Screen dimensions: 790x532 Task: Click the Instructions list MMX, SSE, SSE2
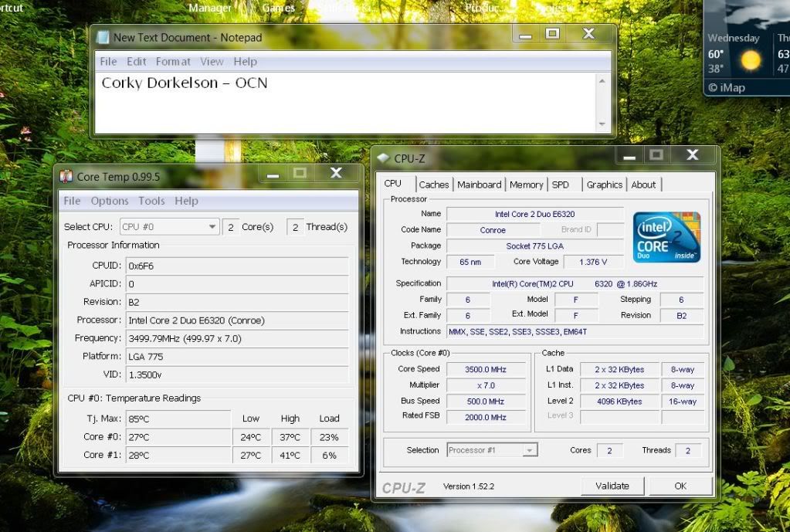575,331
